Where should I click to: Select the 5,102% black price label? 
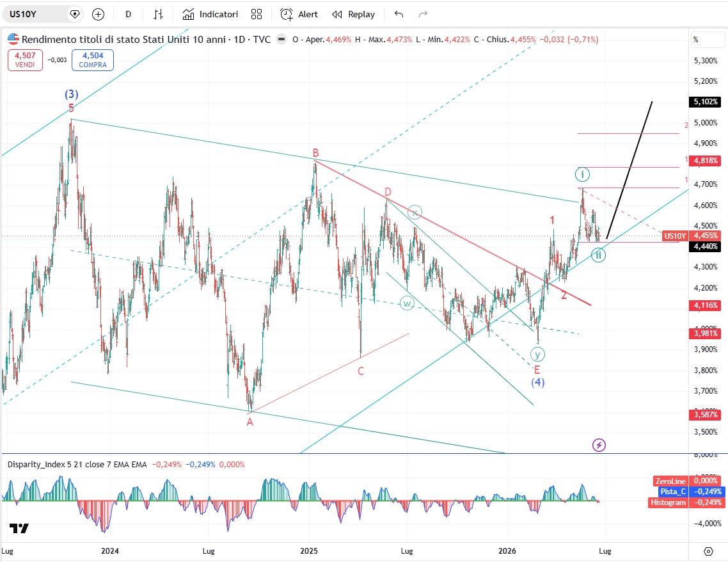(706, 102)
